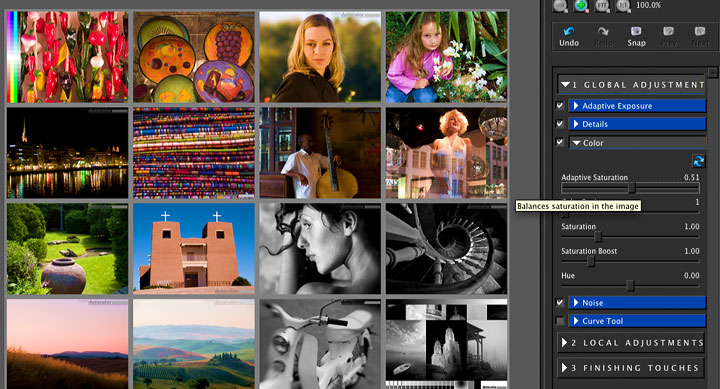
Task: Expand the Curve Tool panel
Action: (x=637, y=321)
